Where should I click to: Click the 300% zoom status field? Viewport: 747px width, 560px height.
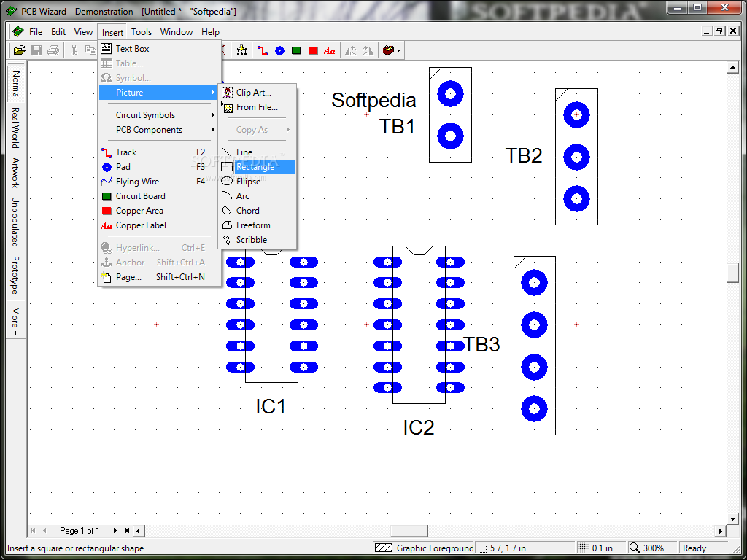(x=653, y=548)
